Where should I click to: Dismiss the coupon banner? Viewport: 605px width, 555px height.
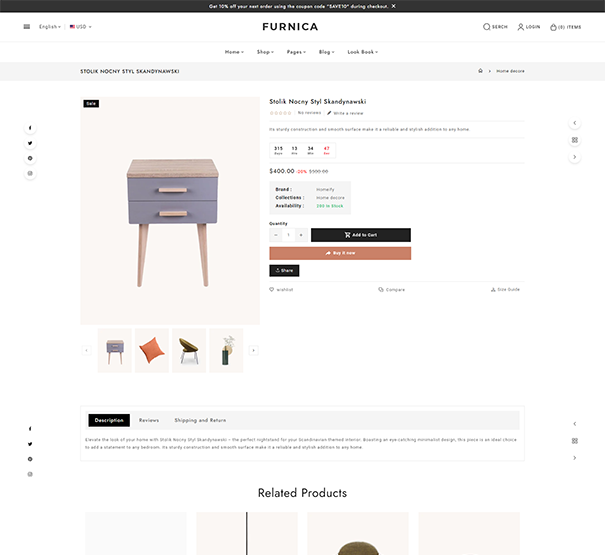pyautogui.click(x=394, y=6)
